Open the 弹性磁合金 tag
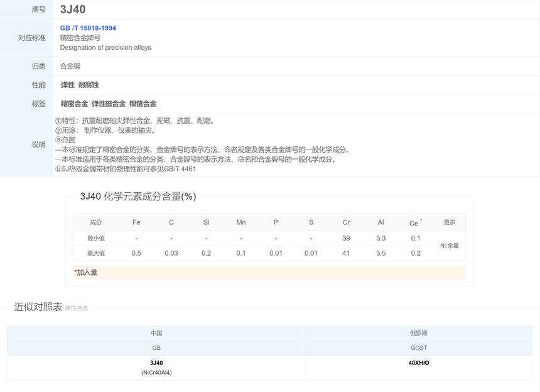Screen dimensions: 540x392 [x=109, y=104]
